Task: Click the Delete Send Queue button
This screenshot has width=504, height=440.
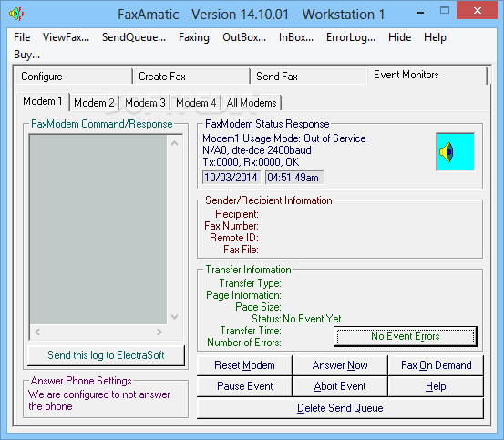Action: (x=340, y=408)
